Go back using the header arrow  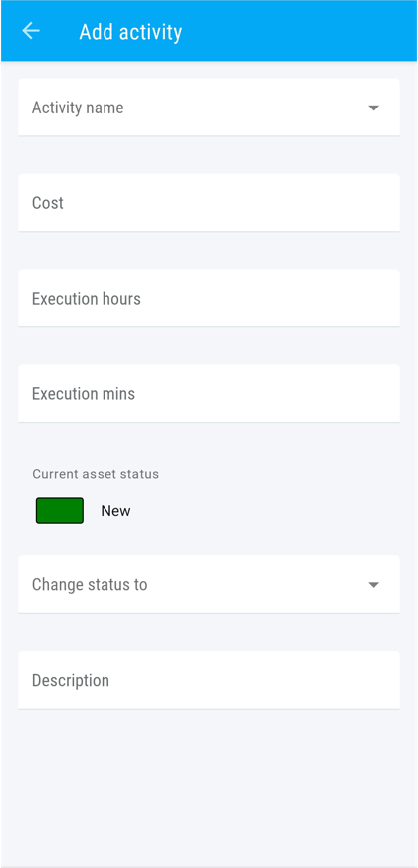[31, 31]
